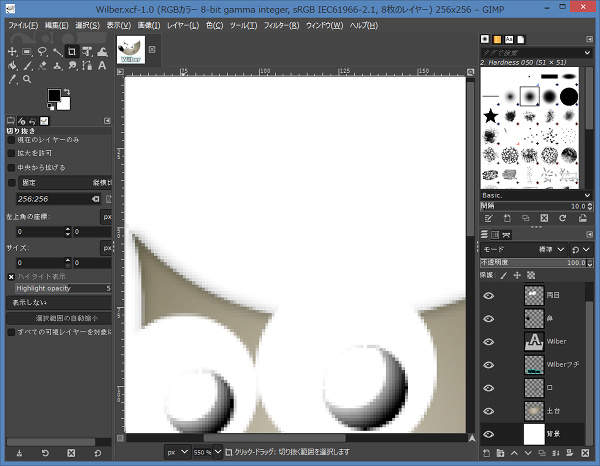The width and height of the screenshot is (600, 466).
Task: Toggle visibility of the Wilber layer
Action: tap(489, 342)
